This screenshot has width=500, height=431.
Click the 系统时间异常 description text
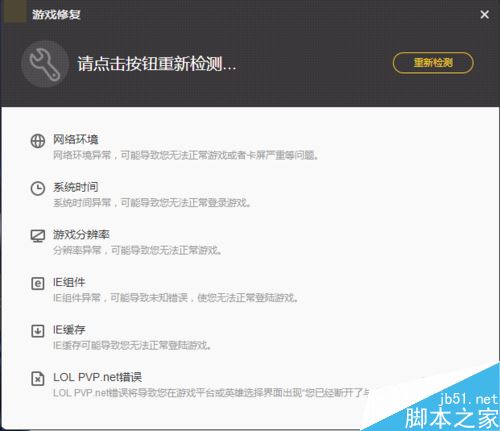point(152,203)
